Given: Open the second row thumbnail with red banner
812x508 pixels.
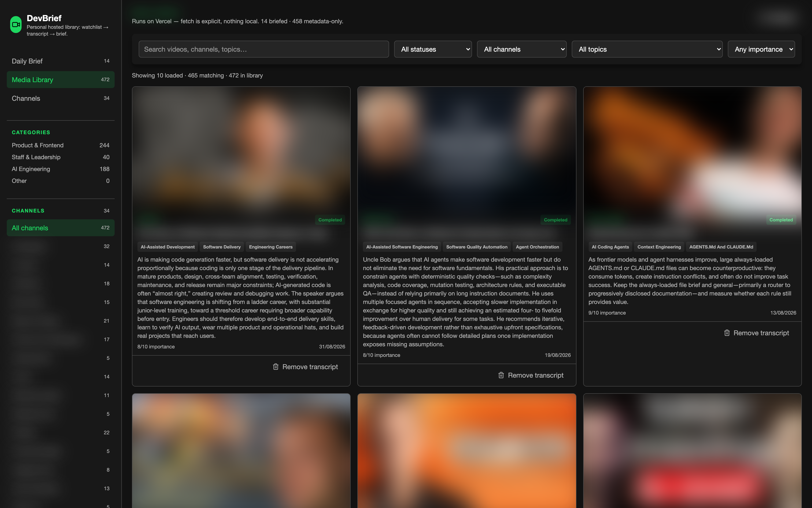Looking at the screenshot, I should 692,451.
